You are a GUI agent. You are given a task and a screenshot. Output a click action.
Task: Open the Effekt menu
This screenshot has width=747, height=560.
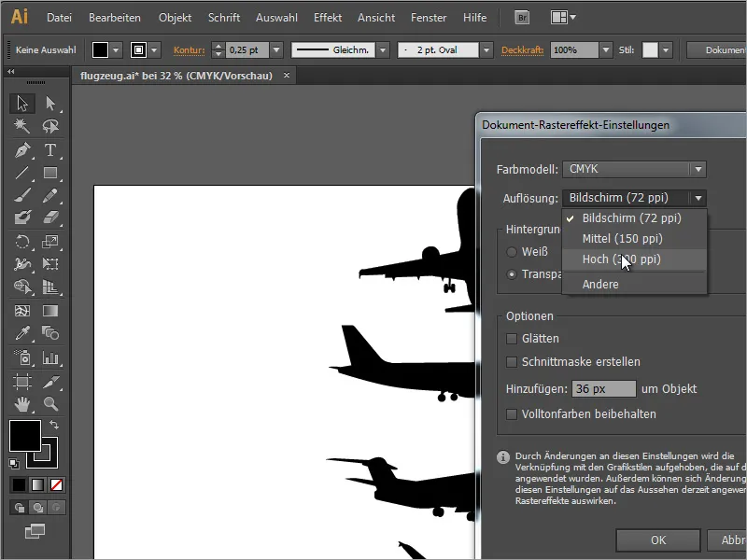[328, 18]
